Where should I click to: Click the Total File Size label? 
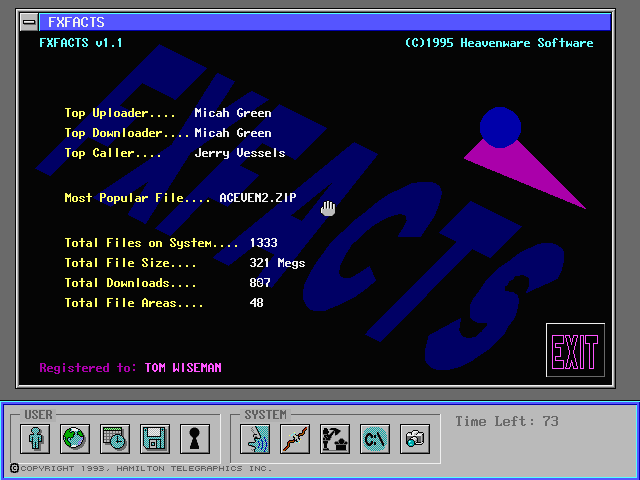click(131, 263)
